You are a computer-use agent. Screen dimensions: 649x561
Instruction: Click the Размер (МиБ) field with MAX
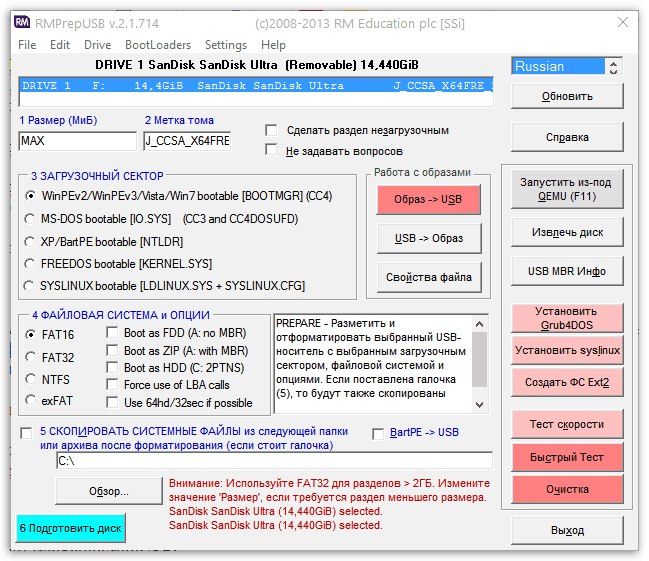[77, 141]
